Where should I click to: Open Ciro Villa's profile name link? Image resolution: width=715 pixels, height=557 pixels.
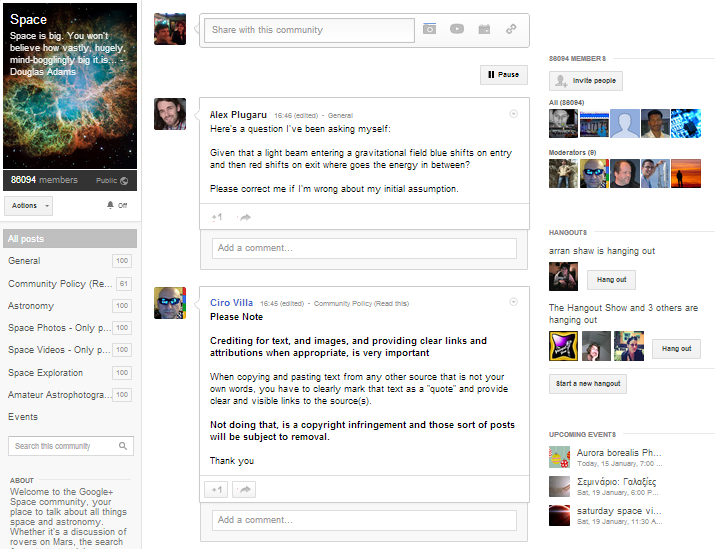tap(231, 303)
